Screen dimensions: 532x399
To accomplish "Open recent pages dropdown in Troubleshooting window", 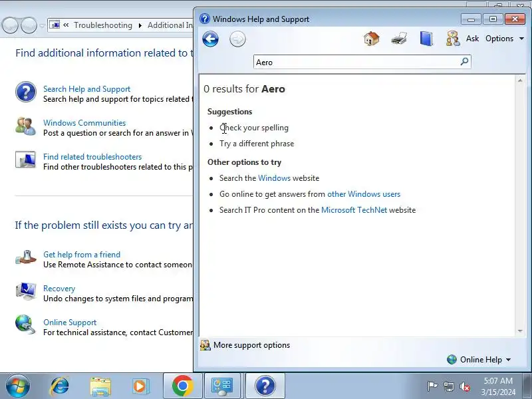I will tap(42, 25).
